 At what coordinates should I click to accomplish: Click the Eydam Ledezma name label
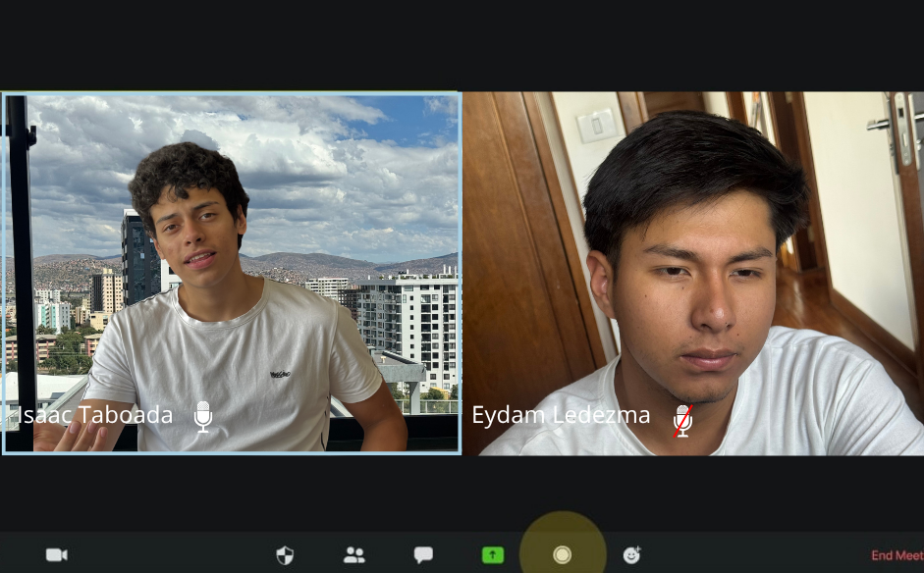pos(561,415)
